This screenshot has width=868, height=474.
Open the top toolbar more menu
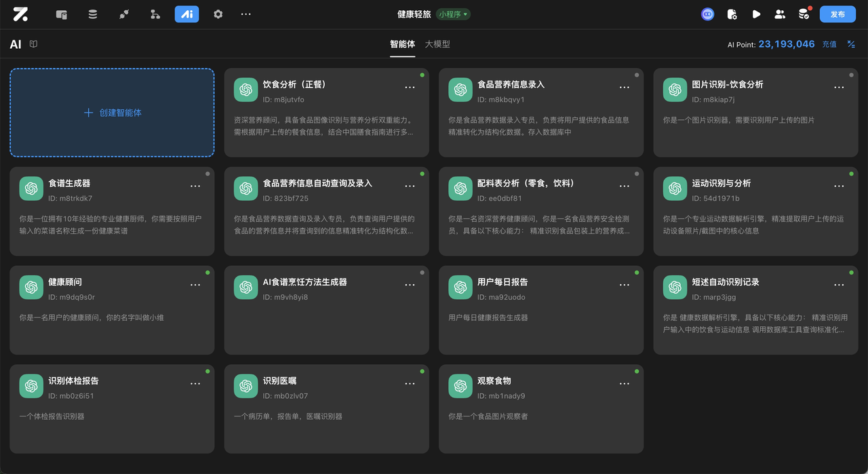click(x=246, y=14)
